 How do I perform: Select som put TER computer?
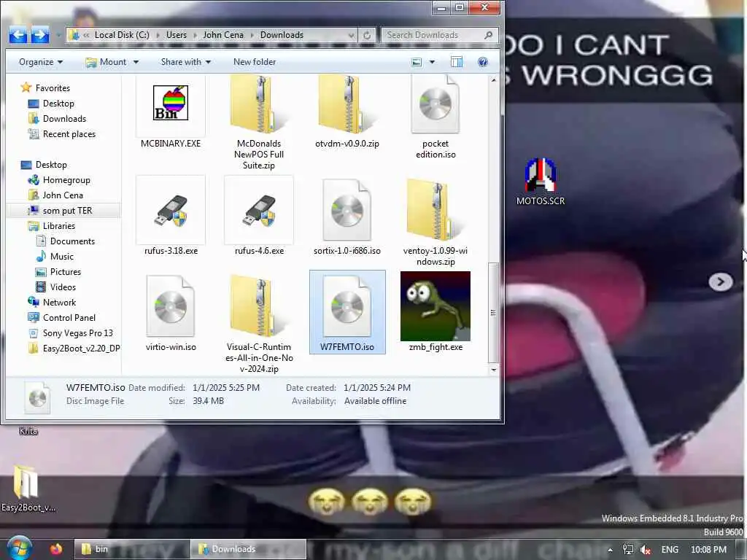pyautogui.click(x=67, y=211)
